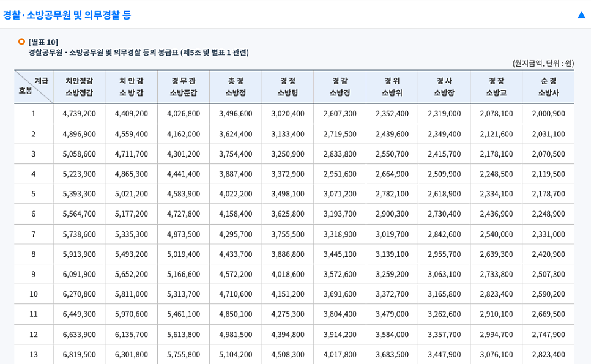This screenshot has height=364, width=591.
Task: Click the 경사 소방장 column header
Action: coord(444,87)
